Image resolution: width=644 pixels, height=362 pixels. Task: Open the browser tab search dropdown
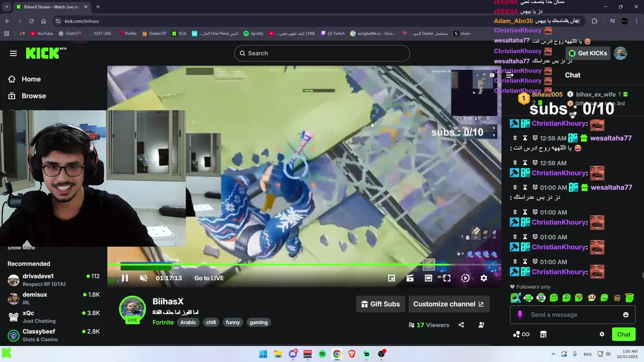tap(6, 7)
